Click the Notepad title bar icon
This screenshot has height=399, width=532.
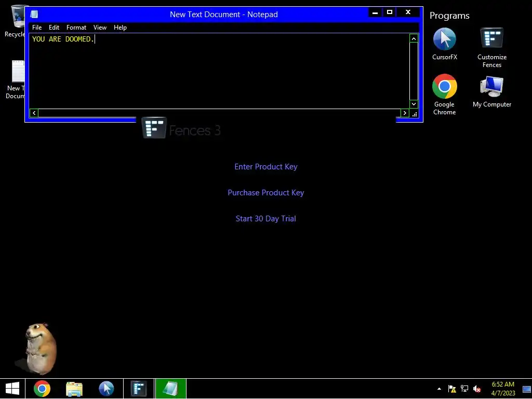[34, 14]
